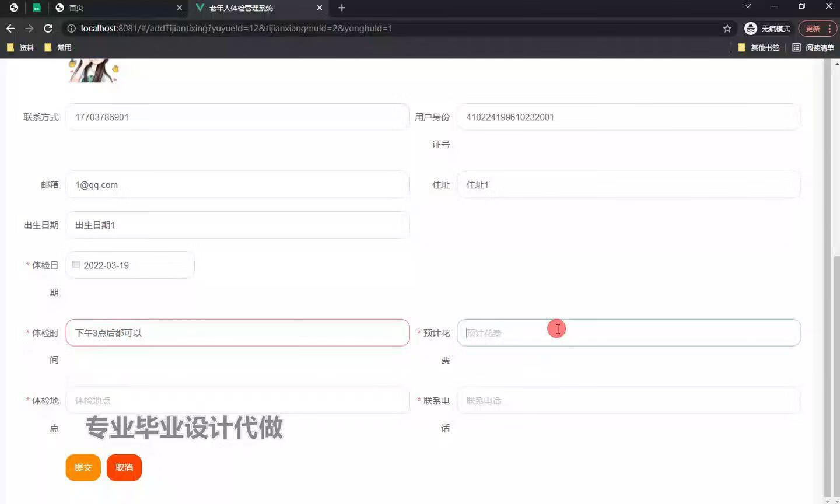
Task: Open a new browser tab
Action: 342,8
